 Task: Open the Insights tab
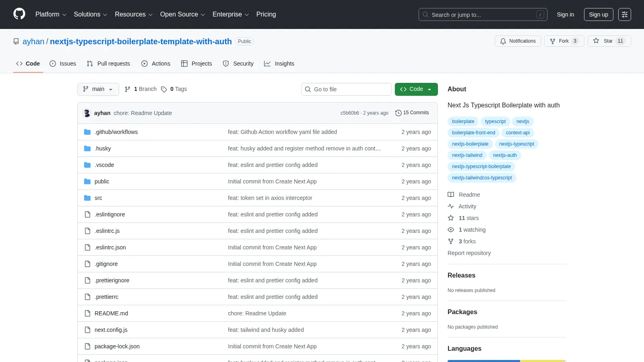tap(279, 64)
